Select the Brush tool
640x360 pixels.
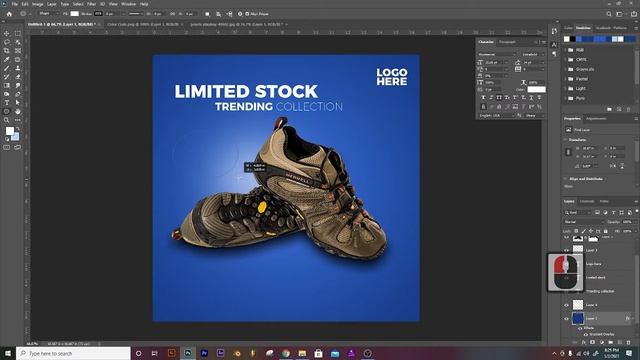point(7,68)
